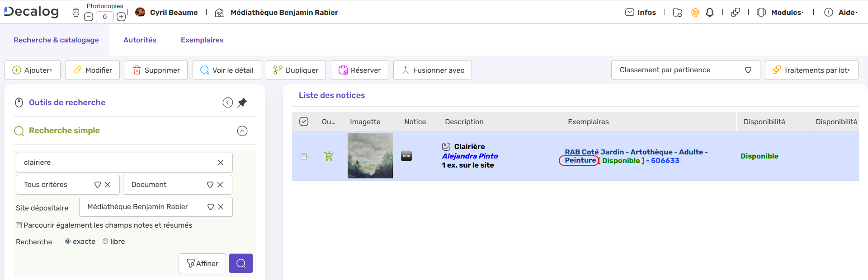Enable Parcourir également les champs notes
868x280 pixels.
click(19, 225)
